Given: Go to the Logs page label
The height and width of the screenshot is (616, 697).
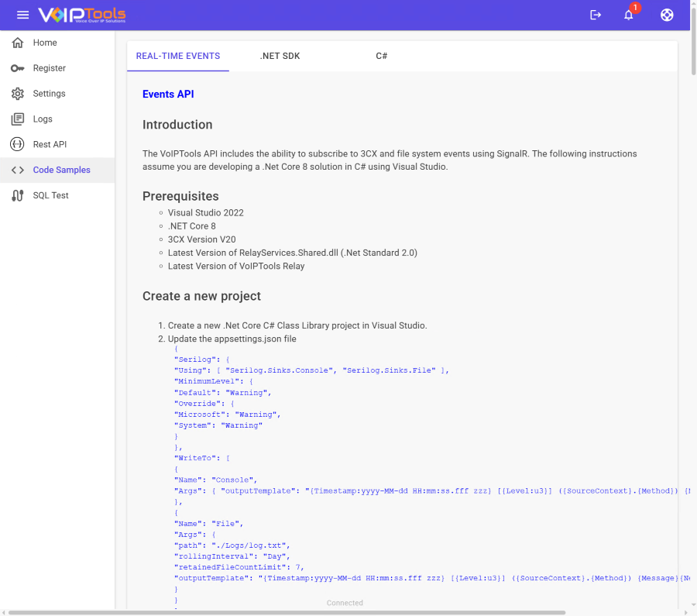Looking at the screenshot, I should pyautogui.click(x=43, y=119).
